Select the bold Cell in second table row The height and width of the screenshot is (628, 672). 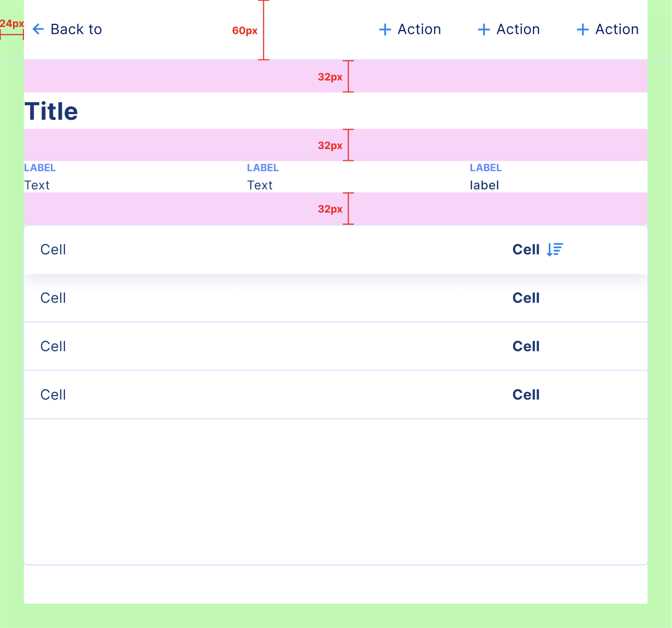[526, 298]
